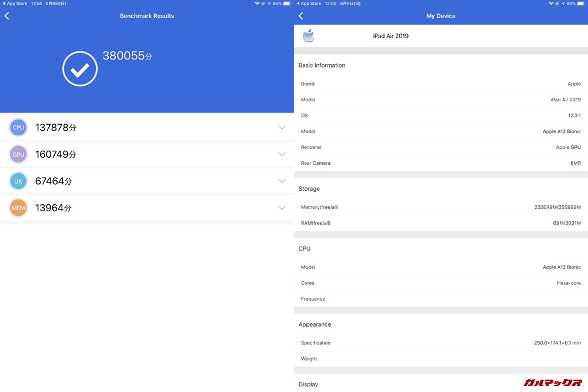Tap the blue checkmark badge above total score

tap(80, 68)
